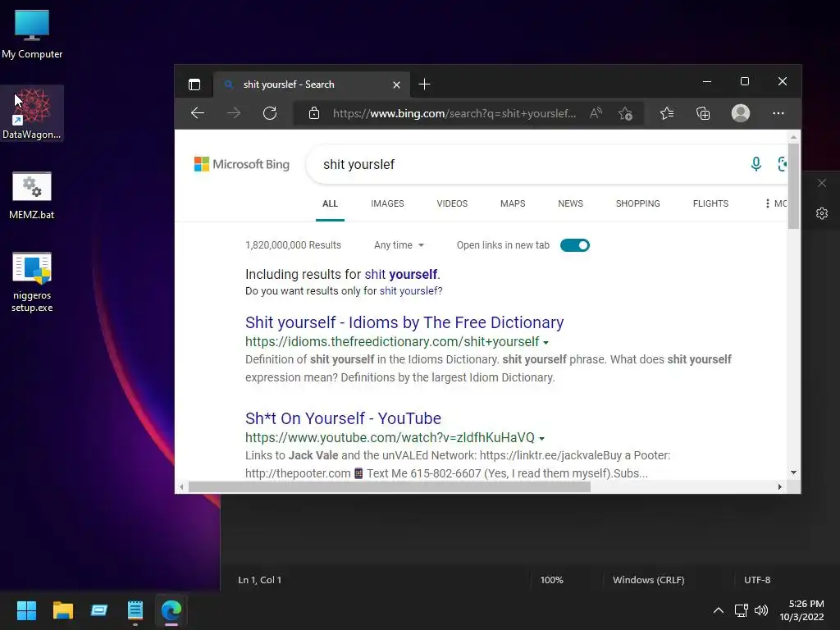The image size is (840, 630).
Task: Click Microsoft Edge taskbar icon
Action: pyautogui.click(x=171, y=610)
